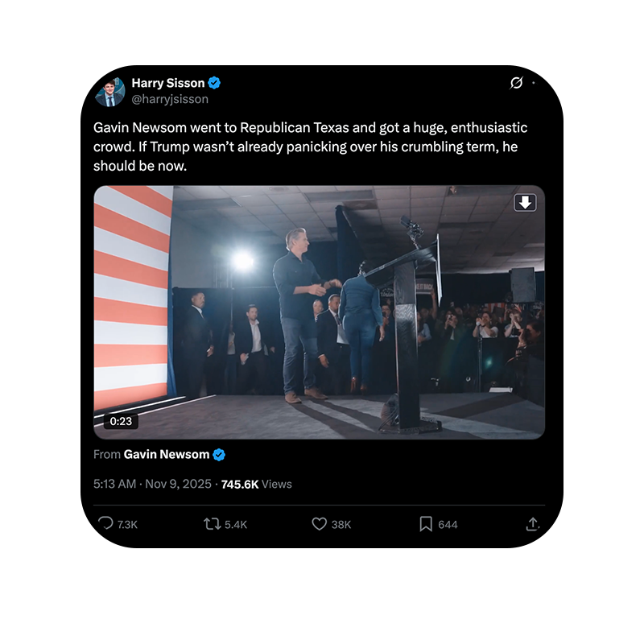Click the blue verified badge beside Harry Sisson

tap(215, 83)
